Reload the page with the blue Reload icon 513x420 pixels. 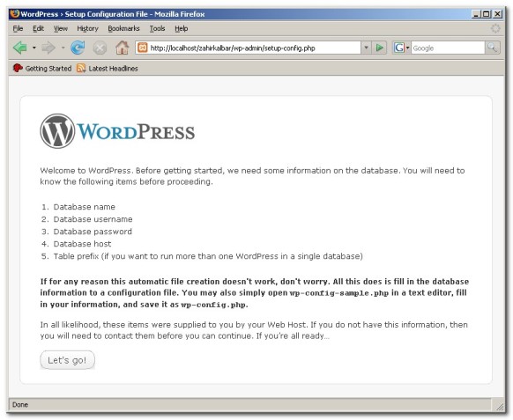(x=78, y=48)
